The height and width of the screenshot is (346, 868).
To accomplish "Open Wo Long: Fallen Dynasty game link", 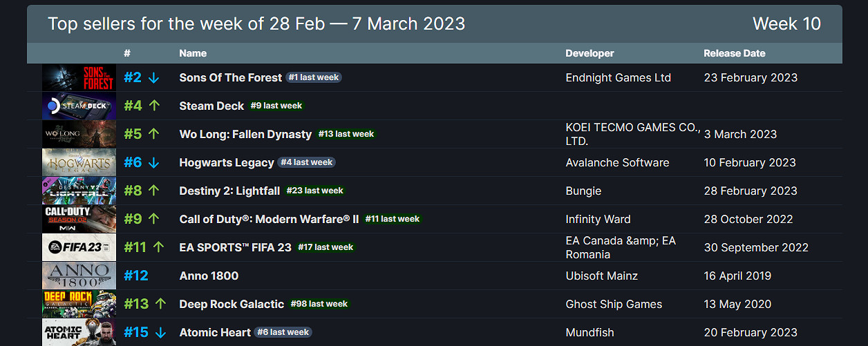I will click(245, 134).
